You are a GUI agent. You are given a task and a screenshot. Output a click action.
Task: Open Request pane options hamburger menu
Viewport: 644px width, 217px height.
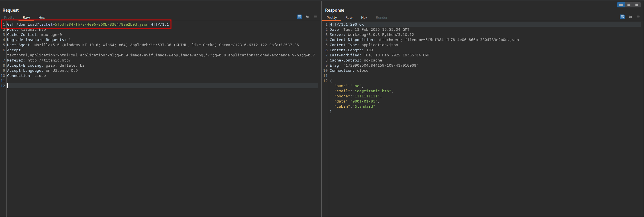pos(315,17)
